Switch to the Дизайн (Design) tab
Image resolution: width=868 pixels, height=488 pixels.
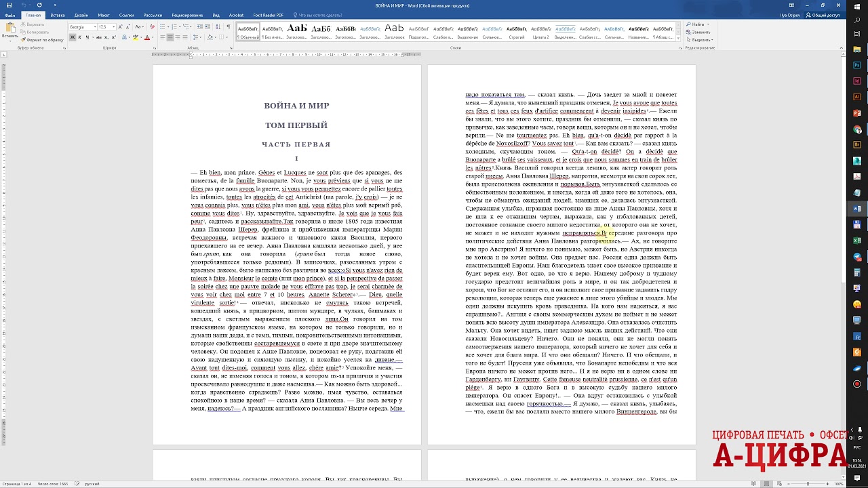[x=81, y=15]
